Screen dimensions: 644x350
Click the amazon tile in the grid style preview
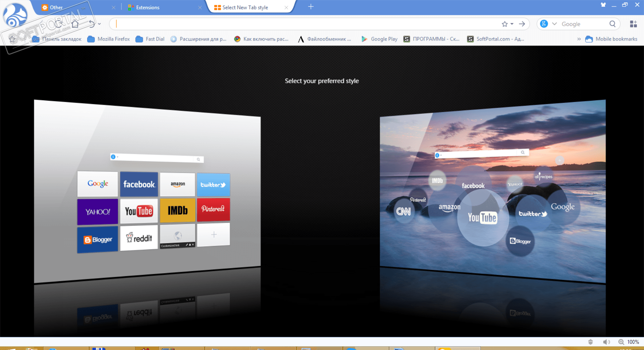tap(177, 184)
